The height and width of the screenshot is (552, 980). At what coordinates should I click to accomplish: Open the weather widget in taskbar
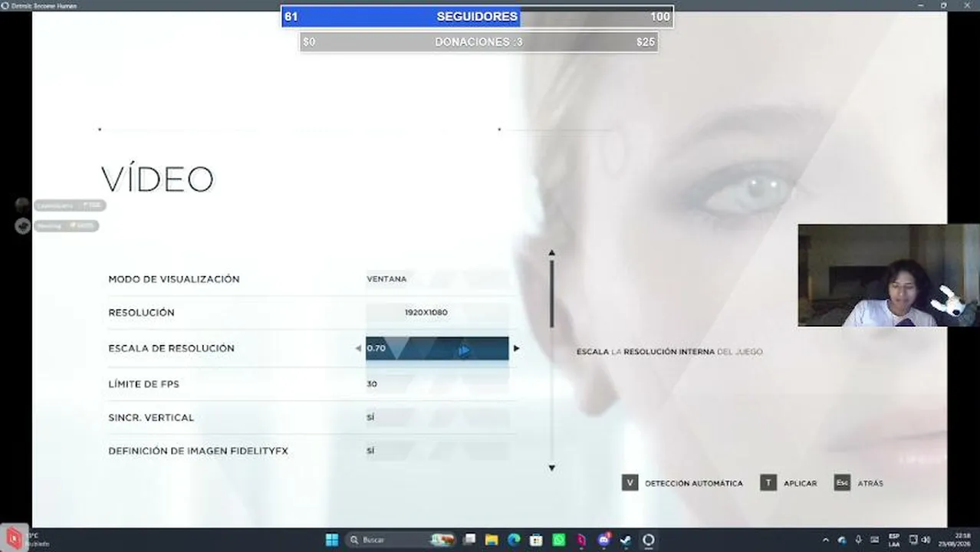click(x=38, y=540)
